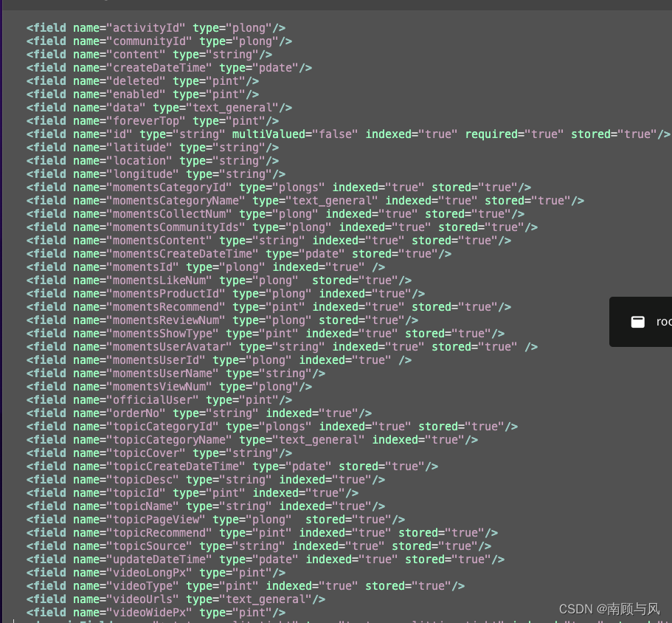Image resolution: width=672 pixels, height=623 pixels.
Task: Click the scrollbar at the bottom edge
Action: [336, 621]
